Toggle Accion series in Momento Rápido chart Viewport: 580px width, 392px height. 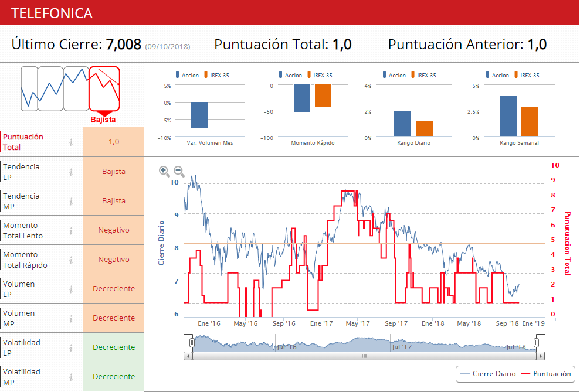pyautogui.click(x=290, y=75)
